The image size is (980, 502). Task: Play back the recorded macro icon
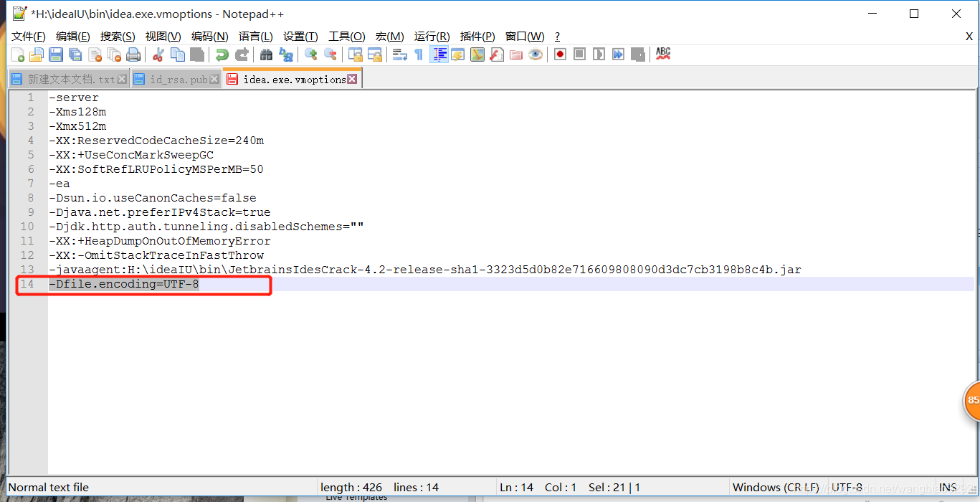599,55
